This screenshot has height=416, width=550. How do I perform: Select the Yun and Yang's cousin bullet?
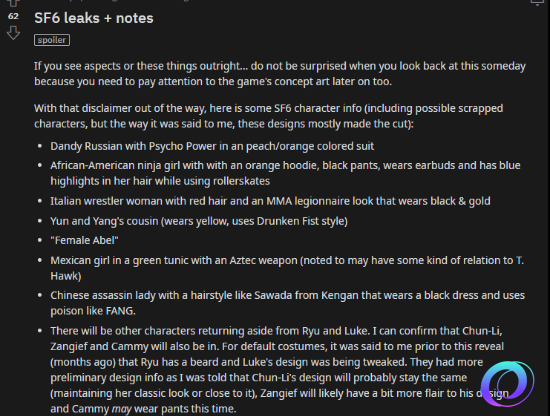[199, 221]
